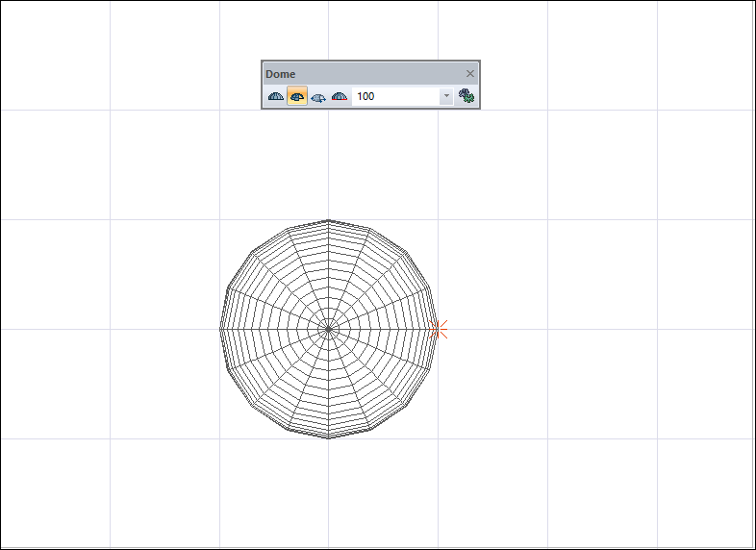Image resolution: width=756 pixels, height=550 pixels.
Task: Expand the dropdown arrow beside value 100
Action: pyautogui.click(x=446, y=97)
